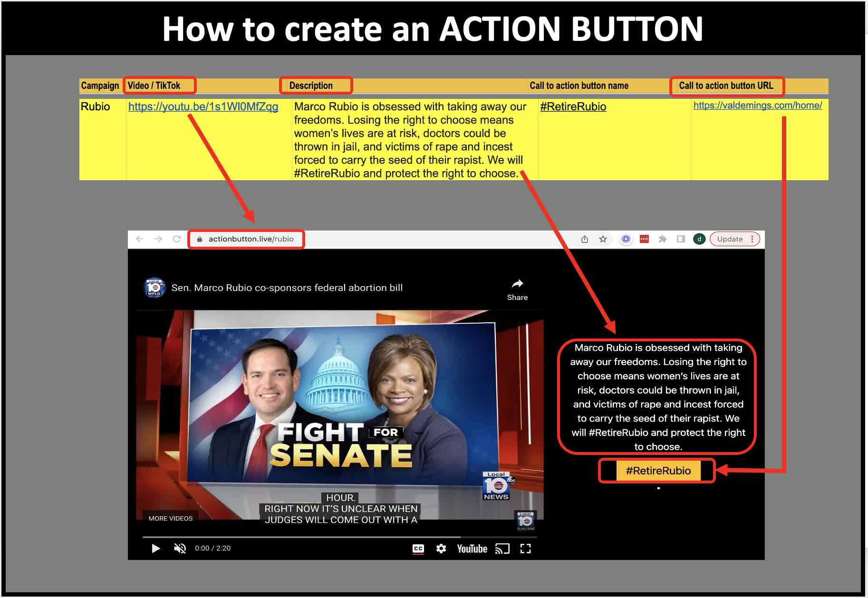Bookmark page with the star icon

603,239
